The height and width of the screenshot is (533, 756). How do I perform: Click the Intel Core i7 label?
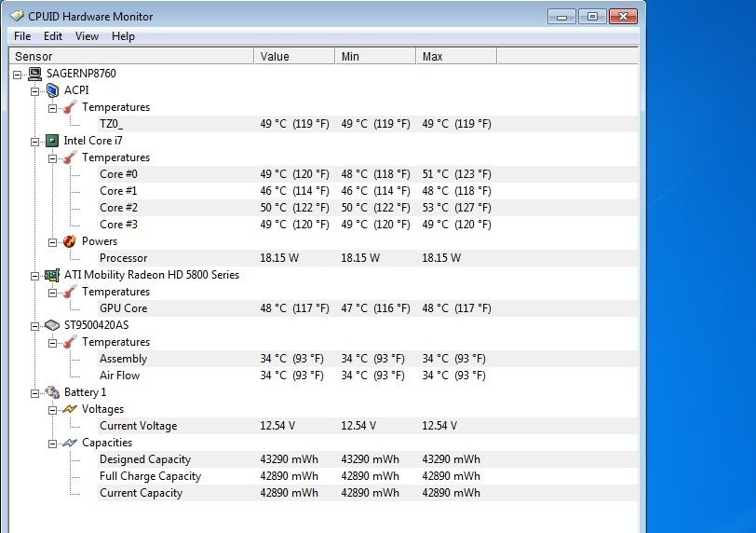coord(93,141)
